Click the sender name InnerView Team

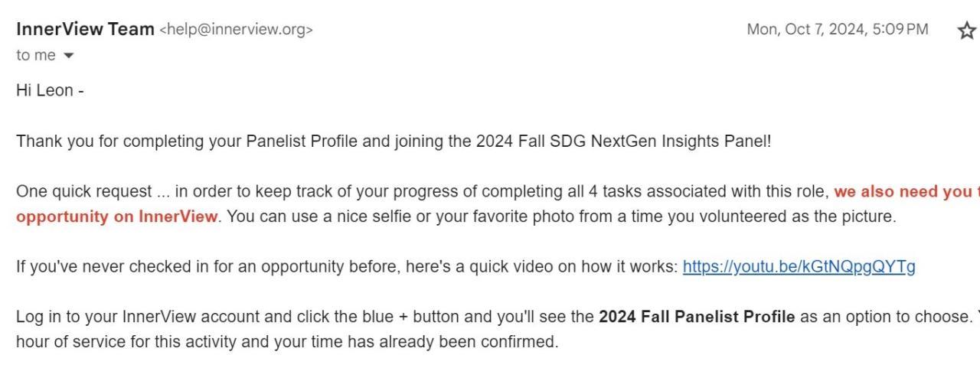pyautogui.click(x=85, y=30)
